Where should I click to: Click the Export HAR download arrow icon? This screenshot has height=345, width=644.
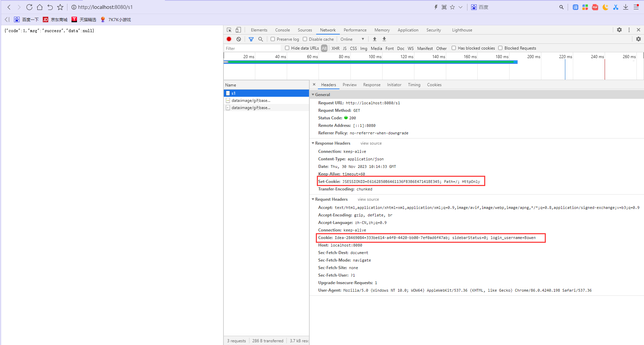pyautogui.click(x=384, y=39)
